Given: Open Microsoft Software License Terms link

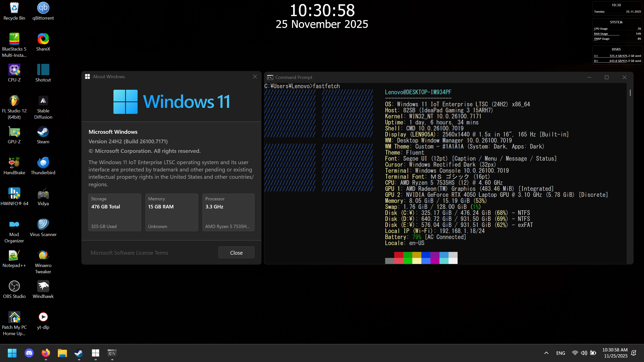Looking at the screenshot, I should (x=129, y=253).
